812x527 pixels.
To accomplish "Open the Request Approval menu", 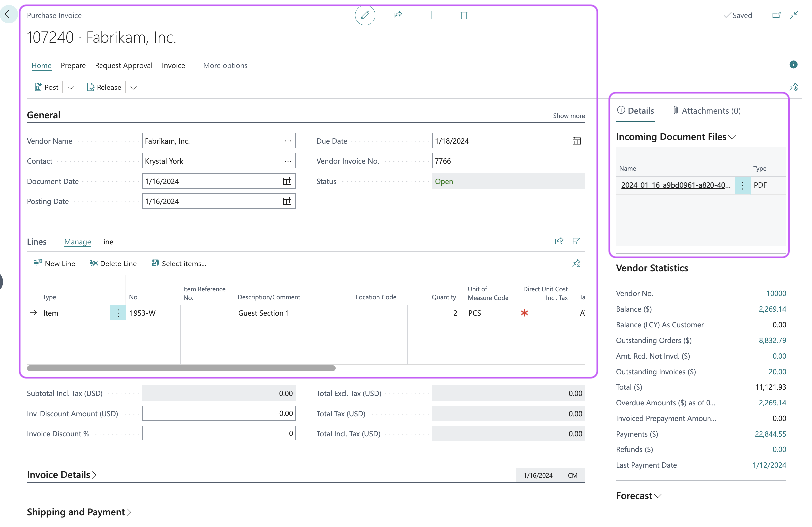I will 123,65.
